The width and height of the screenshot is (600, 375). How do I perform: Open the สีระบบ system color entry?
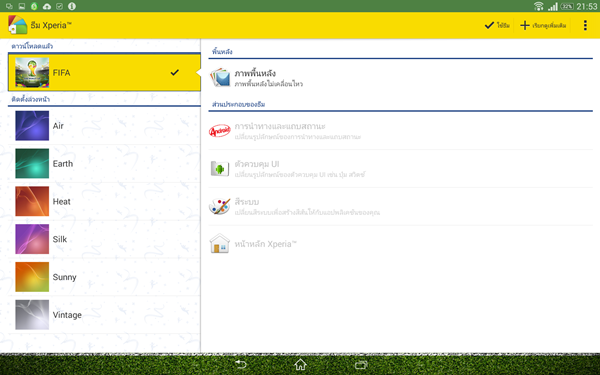click(x=401, y=207)
